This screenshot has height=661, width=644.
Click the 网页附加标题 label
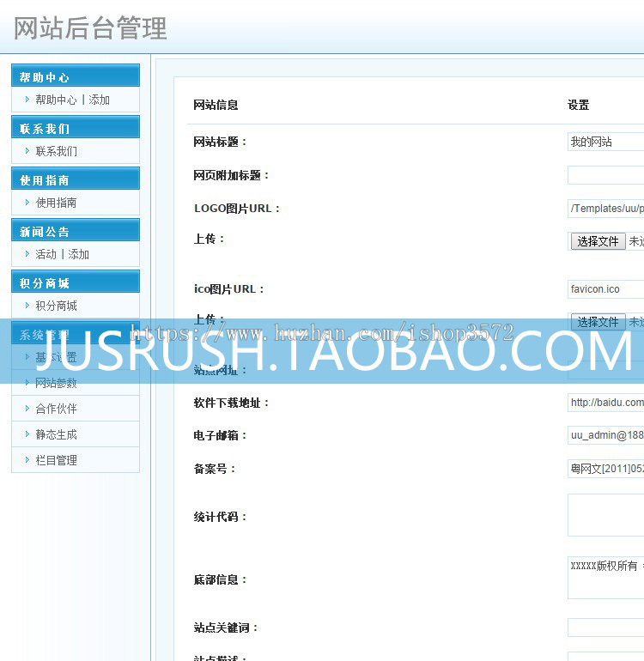pyautogui.click(x=231, y=175)
